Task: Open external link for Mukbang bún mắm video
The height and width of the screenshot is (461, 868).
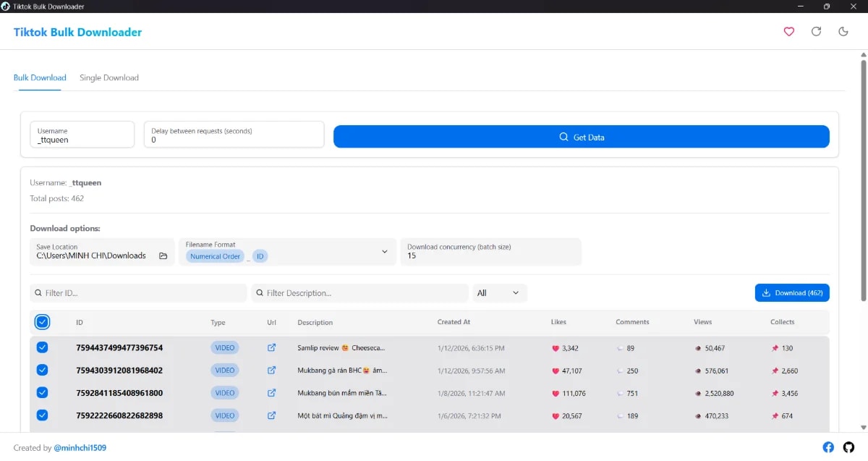Action: (x=271, y=392)
